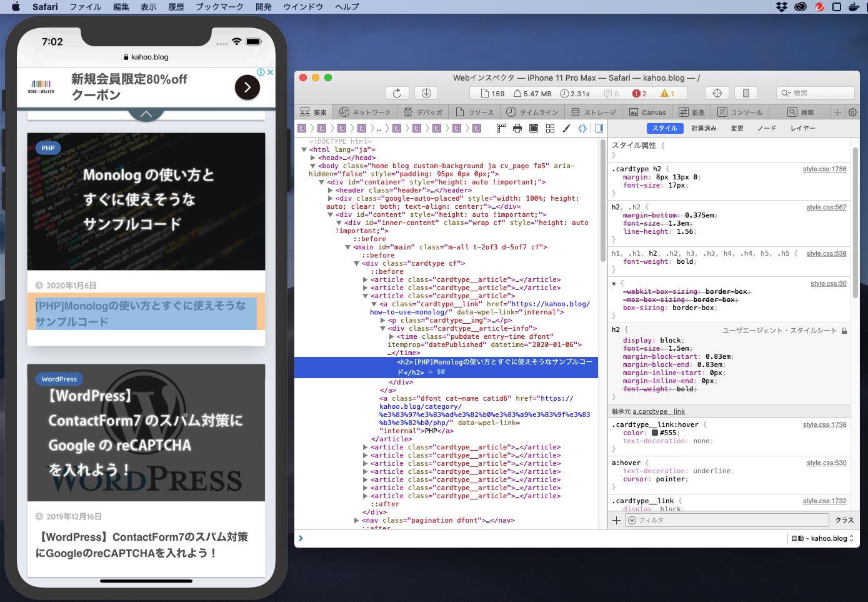Screen dimensions: 868x602
Task: Click the plus icon to add new tab
Action: coord(837,112)
